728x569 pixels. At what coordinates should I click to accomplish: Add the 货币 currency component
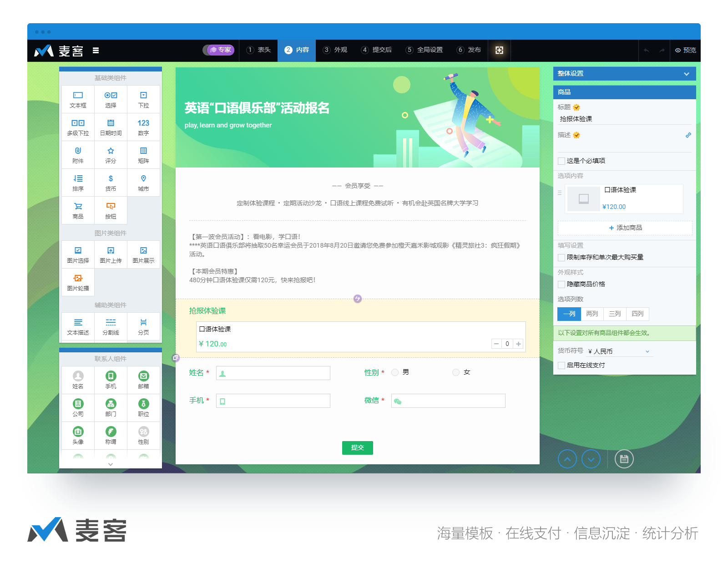coord(111,183)
